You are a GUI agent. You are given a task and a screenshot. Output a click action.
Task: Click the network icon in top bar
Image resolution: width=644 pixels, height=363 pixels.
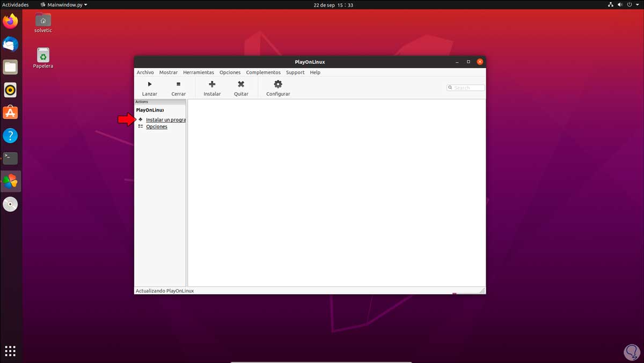tap(611, 4)
